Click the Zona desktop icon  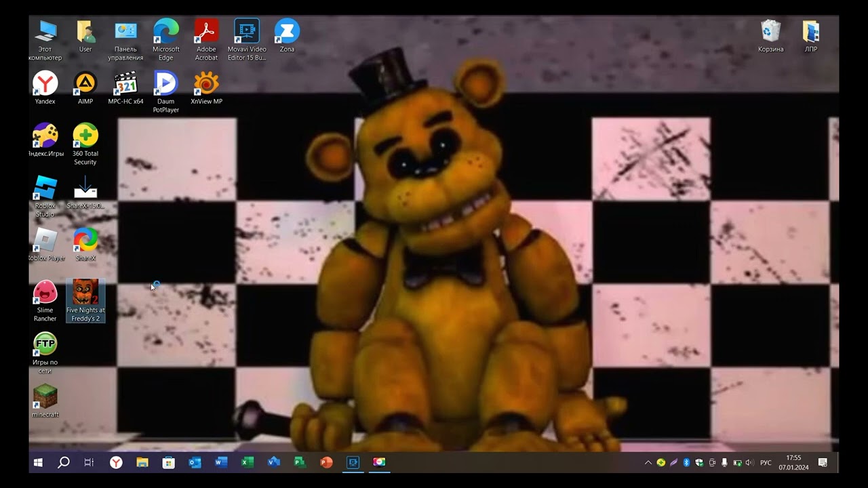coord(287,36)
